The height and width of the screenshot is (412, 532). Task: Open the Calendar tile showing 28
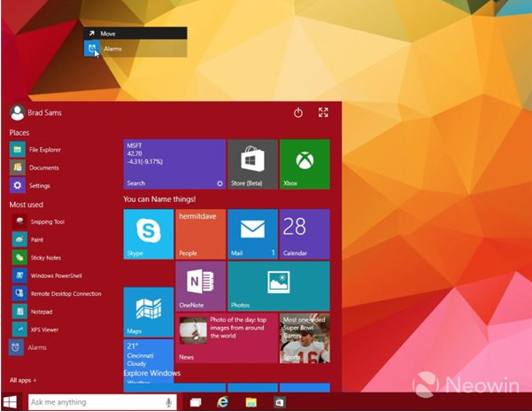tap(305, 234)
